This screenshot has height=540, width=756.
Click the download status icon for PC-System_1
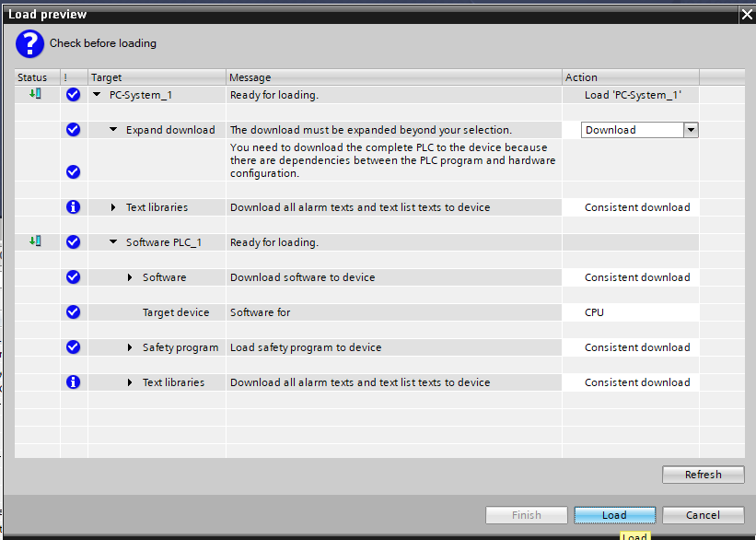35,94
